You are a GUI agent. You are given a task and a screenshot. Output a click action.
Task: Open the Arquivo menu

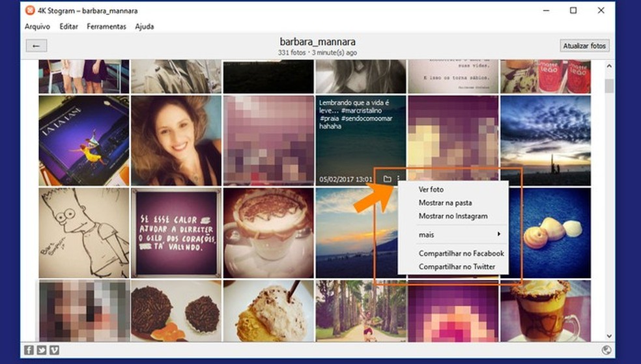coord(37,27)
